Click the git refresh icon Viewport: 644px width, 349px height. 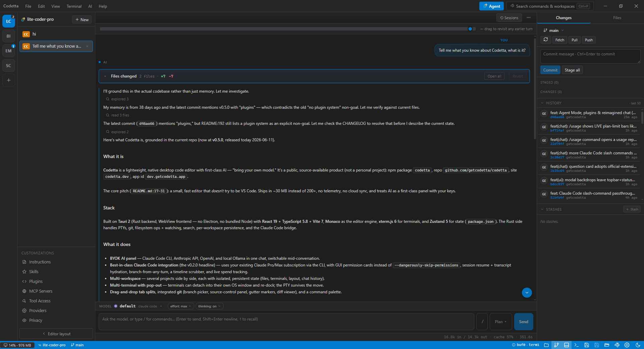[x=546, y=40]
